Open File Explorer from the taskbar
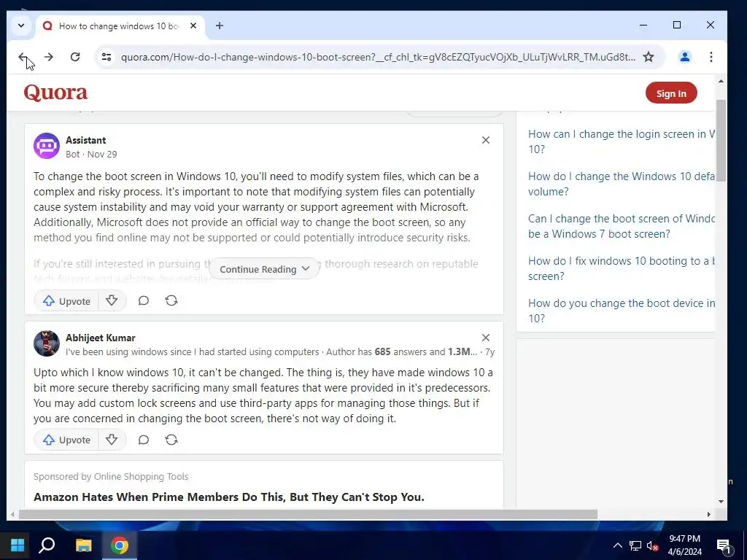Viewport: 747px width, 560px height. (x=84, y=545)
